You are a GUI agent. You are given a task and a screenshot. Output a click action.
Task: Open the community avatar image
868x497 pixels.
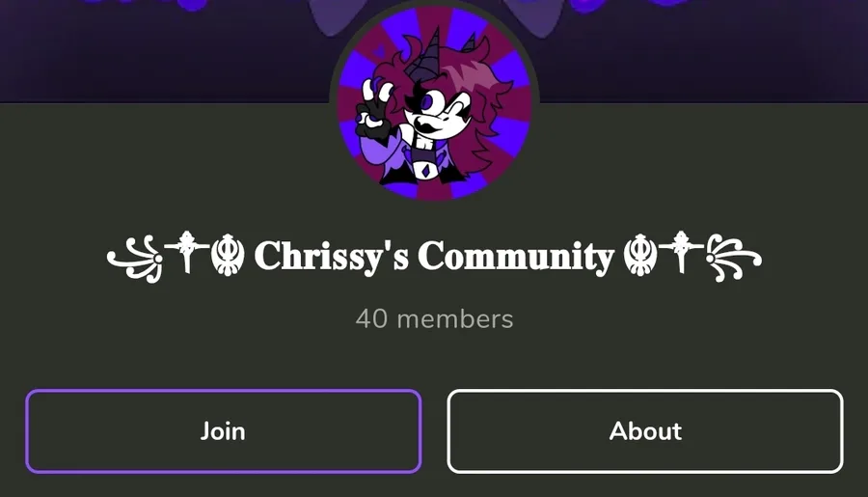tap(435, 102)
